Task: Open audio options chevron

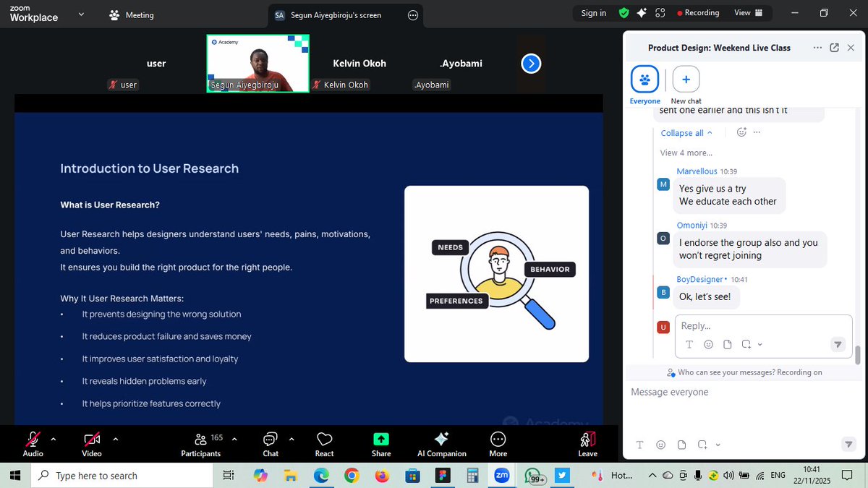Action: (53, 438)
